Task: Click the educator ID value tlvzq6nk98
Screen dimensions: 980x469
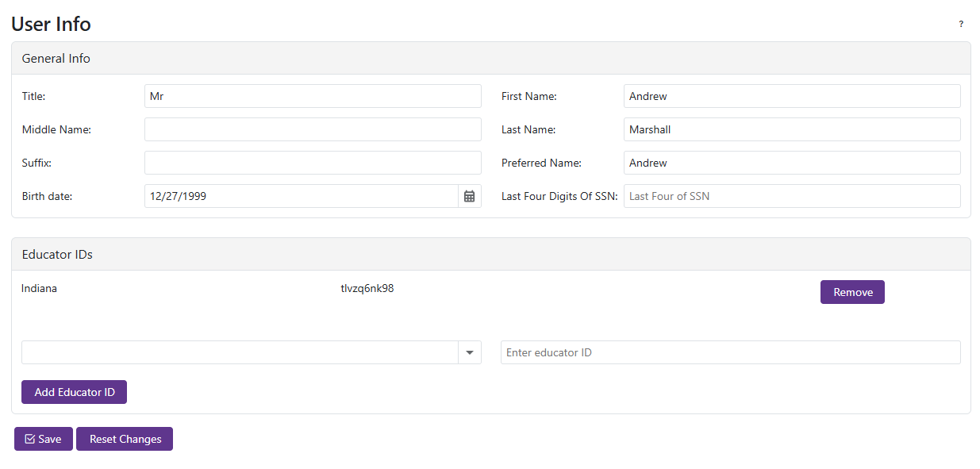Action: [367, 288]
